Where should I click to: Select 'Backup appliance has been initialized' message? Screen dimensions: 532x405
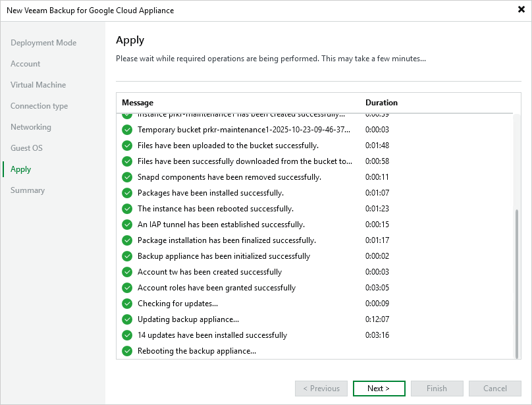click(224, 256)
